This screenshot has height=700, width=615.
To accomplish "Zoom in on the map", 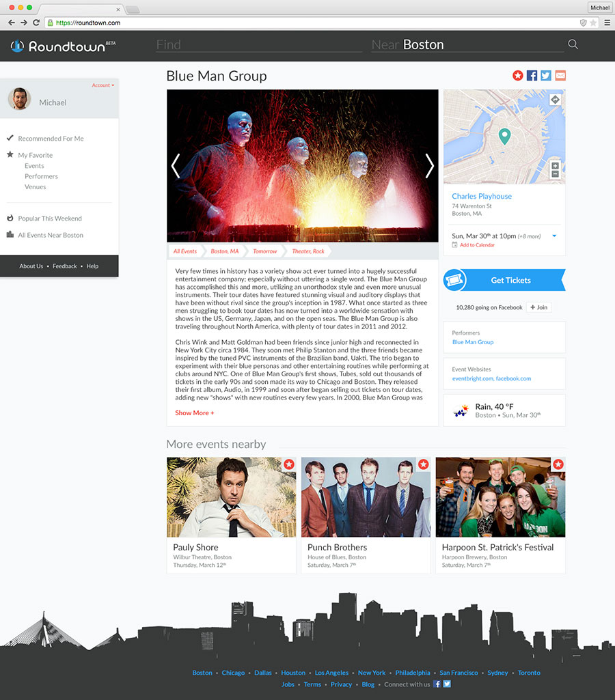I will [x=555, y=166].
